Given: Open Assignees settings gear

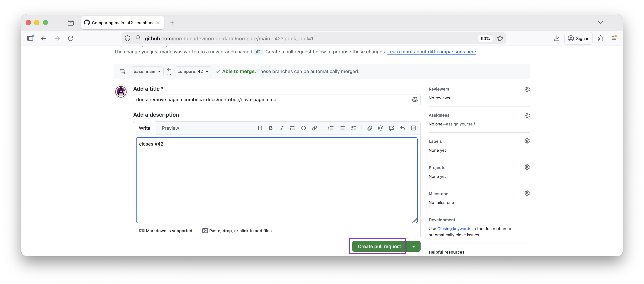Looking at the screenshot, I should coord(527,115).
